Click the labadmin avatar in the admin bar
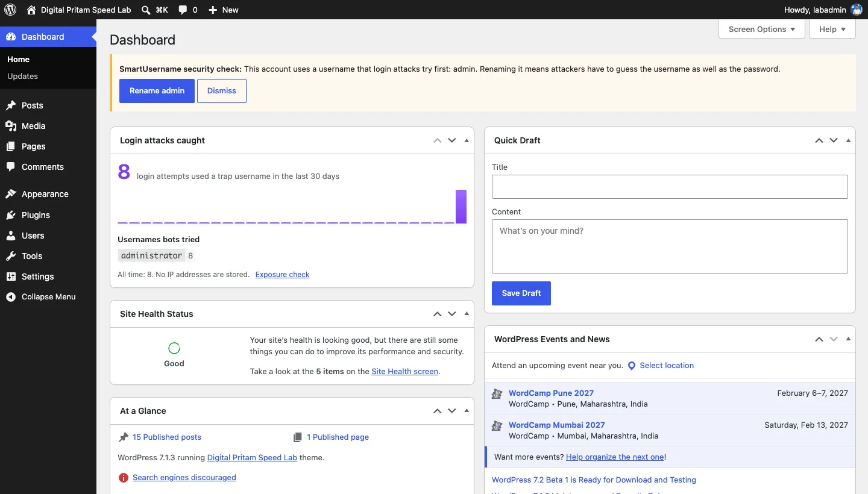Screen dimensions: 868x494 point(857,10)
